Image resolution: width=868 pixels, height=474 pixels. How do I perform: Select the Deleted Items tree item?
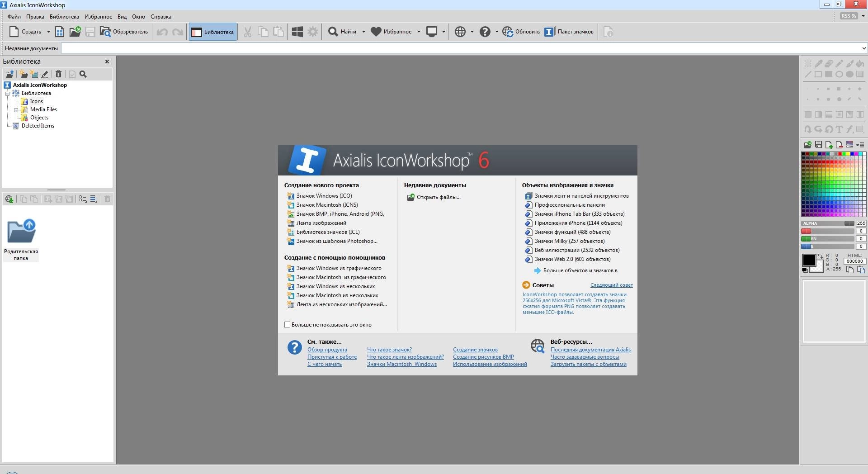[x=38, y=126]
